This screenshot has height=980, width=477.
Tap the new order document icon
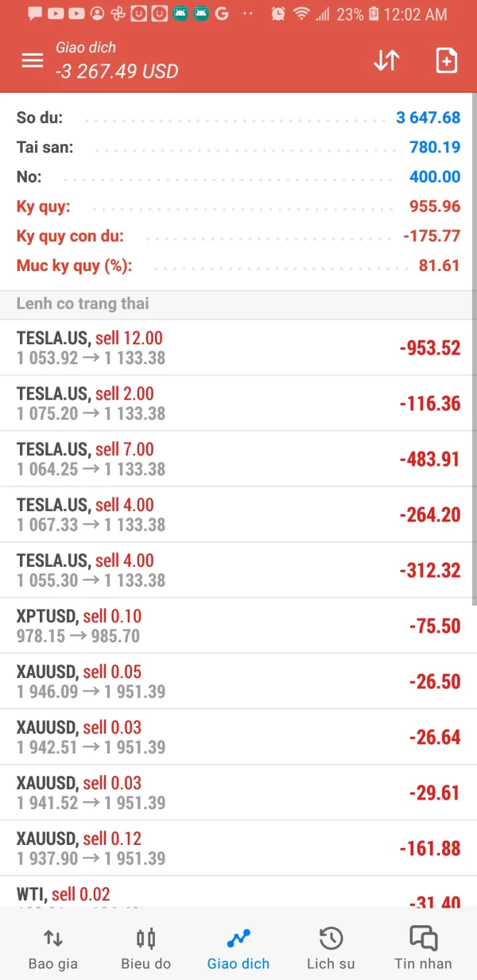(446, 60)
